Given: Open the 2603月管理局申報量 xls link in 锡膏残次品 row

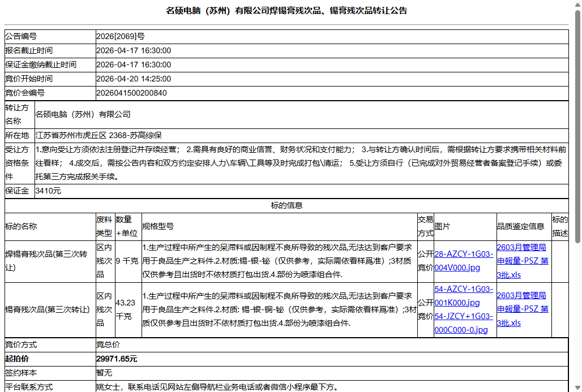Looking at the screenshot, I should (523, 309).
